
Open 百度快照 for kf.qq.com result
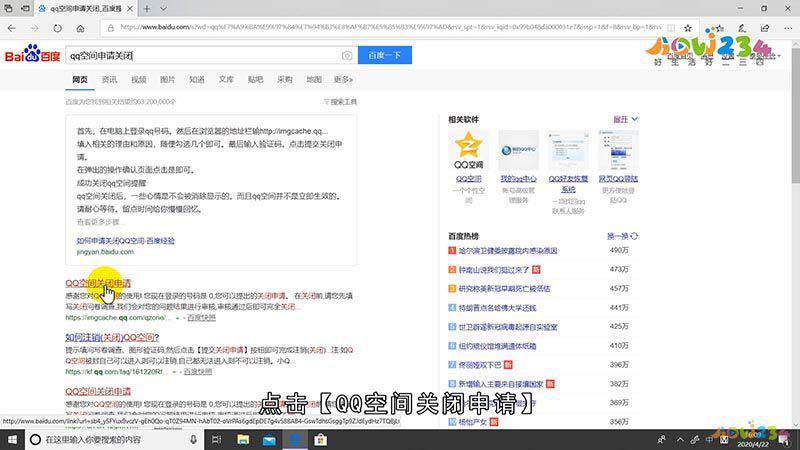tap(198, 371)
